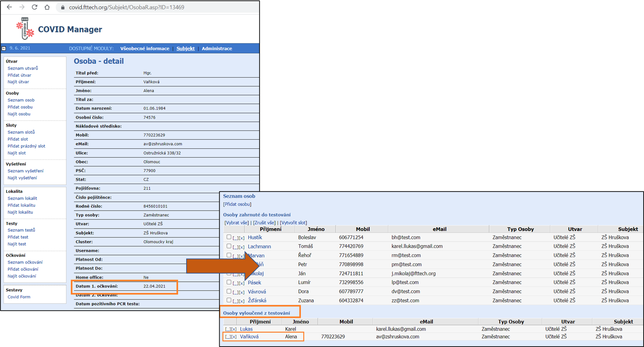Tick the checkbox for Lachmann Tomáš

(x=229, y=246)
